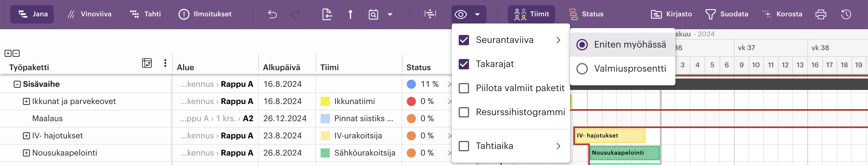Collapse the Sisävaihe group
The height and width of the screenshot is (165, 868).
point(17,84)
